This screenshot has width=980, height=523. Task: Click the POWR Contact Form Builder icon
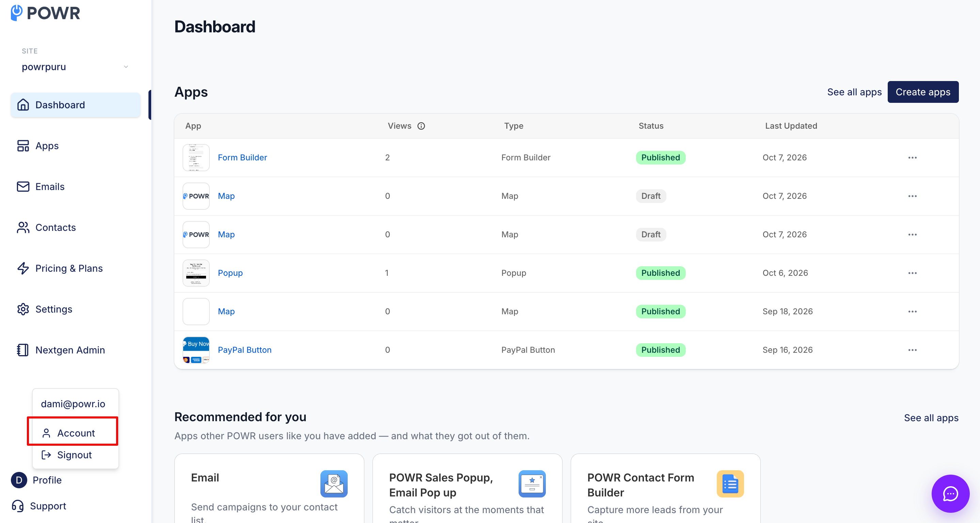click(730, 484)
